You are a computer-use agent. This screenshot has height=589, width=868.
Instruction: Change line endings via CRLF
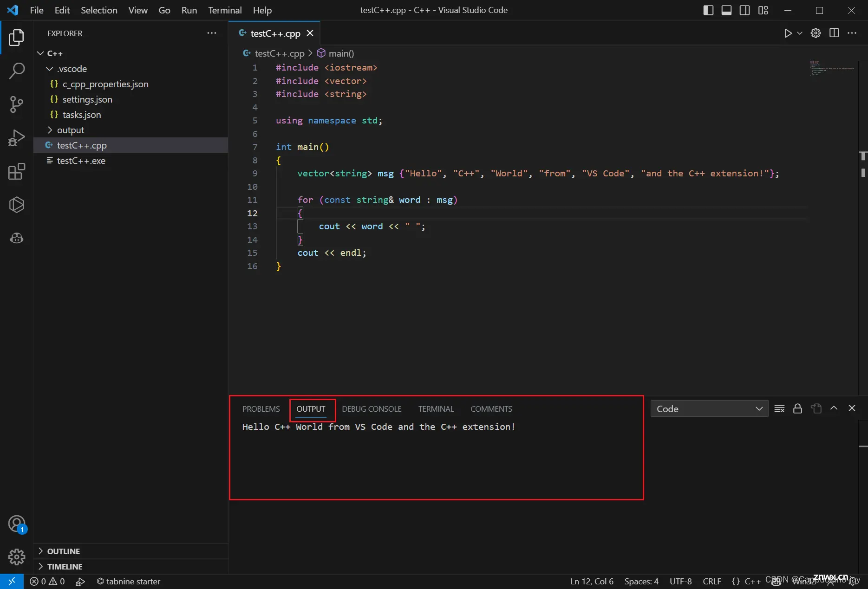pos(711,581)
